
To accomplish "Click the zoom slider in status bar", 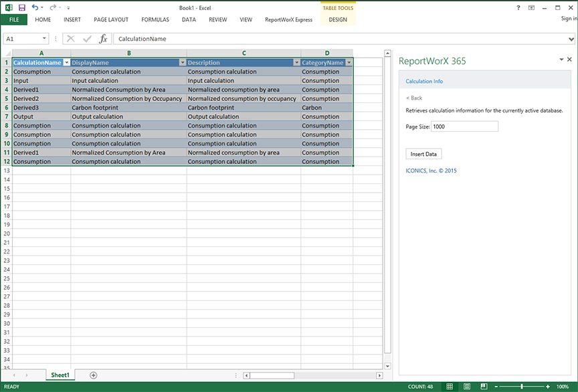I will click(x=522, y=387).
